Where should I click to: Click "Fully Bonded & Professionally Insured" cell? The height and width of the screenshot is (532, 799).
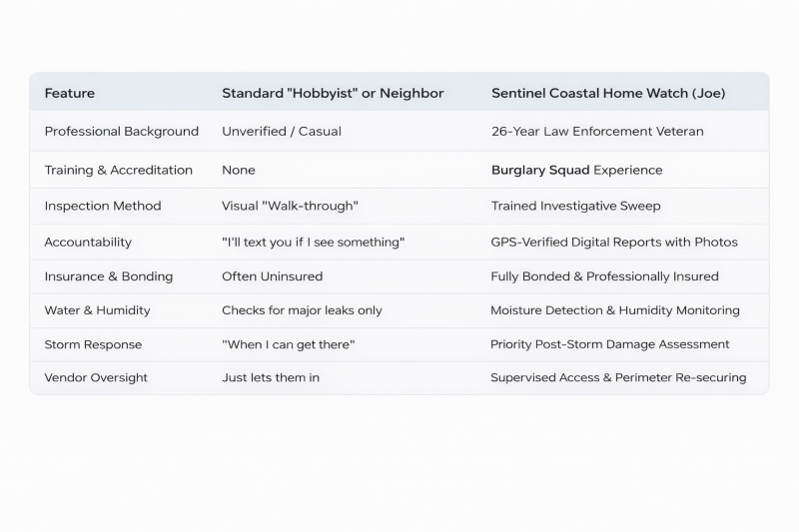click(x=604, y=275)
